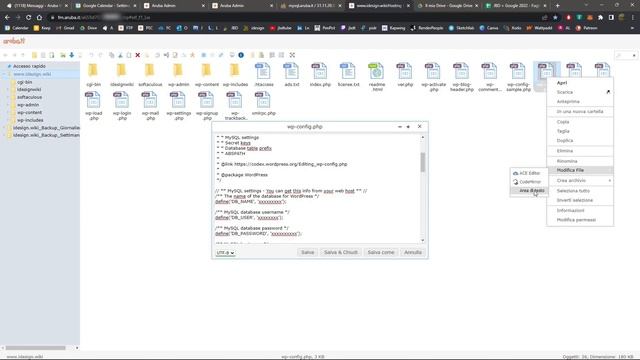Click the Salva & Chiudi button
The width and height of the screenshot is (640, 360).
[x=341, y=253]
